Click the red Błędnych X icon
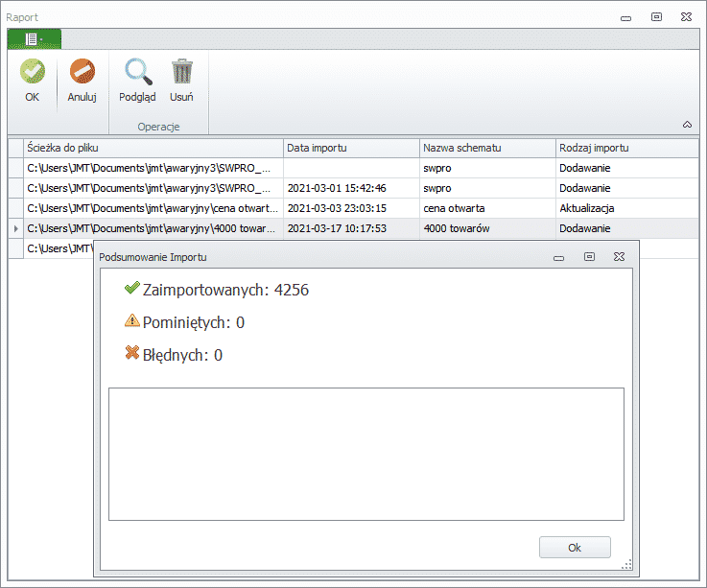707x588 pixels. [x=132, y=353]
